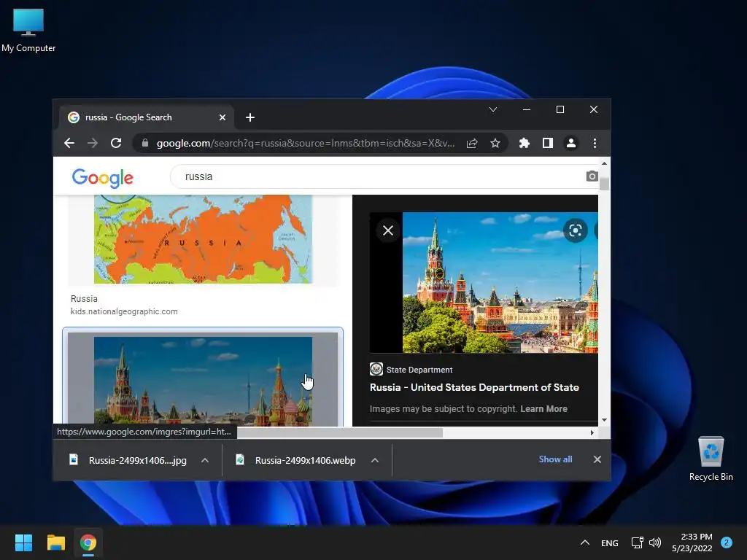Click the Google logo

102,178
